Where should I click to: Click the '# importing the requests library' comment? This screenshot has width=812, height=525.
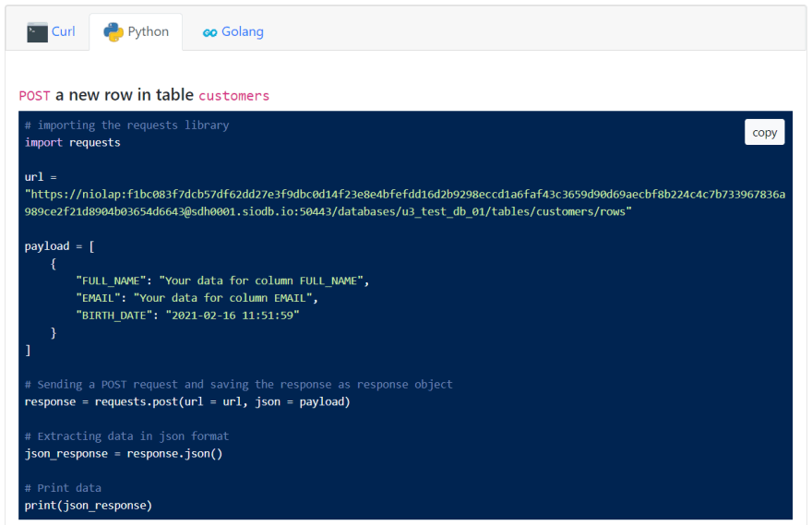[x=127, y=125]
